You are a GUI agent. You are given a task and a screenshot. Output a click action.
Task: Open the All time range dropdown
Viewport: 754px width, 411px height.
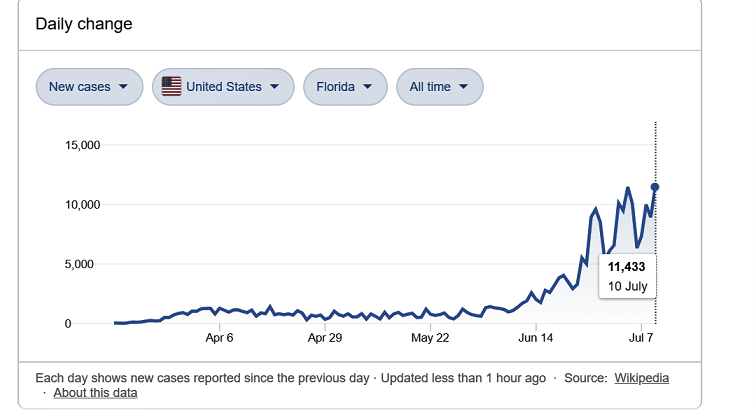439,87
